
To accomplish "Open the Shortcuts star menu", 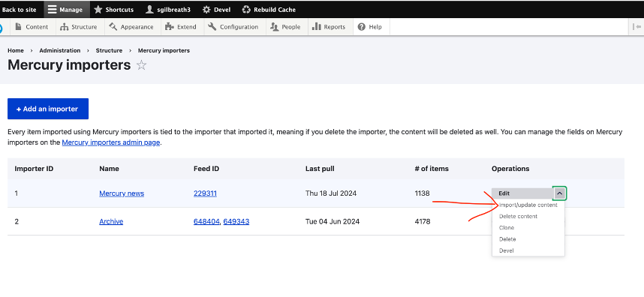I will 114,10.
